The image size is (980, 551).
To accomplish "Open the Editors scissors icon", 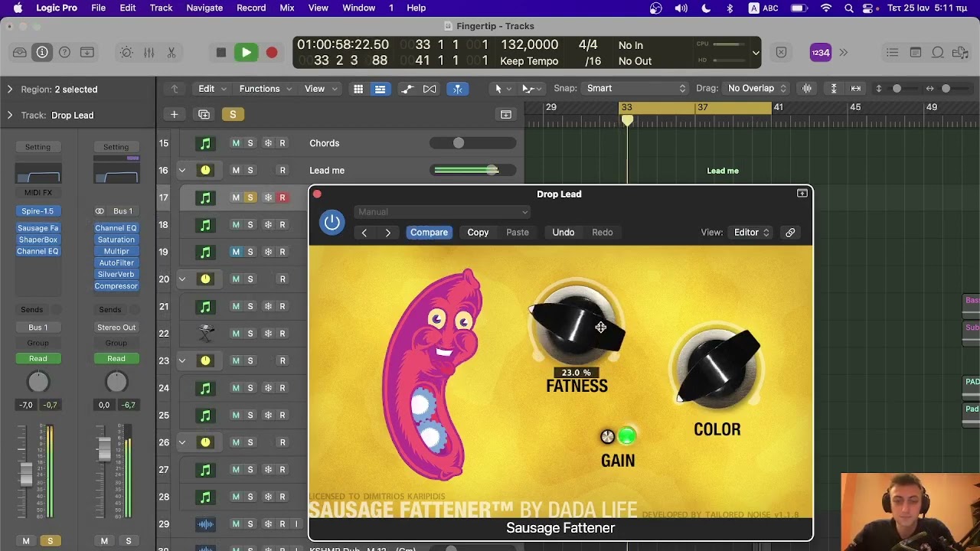I will click(171, 52).
